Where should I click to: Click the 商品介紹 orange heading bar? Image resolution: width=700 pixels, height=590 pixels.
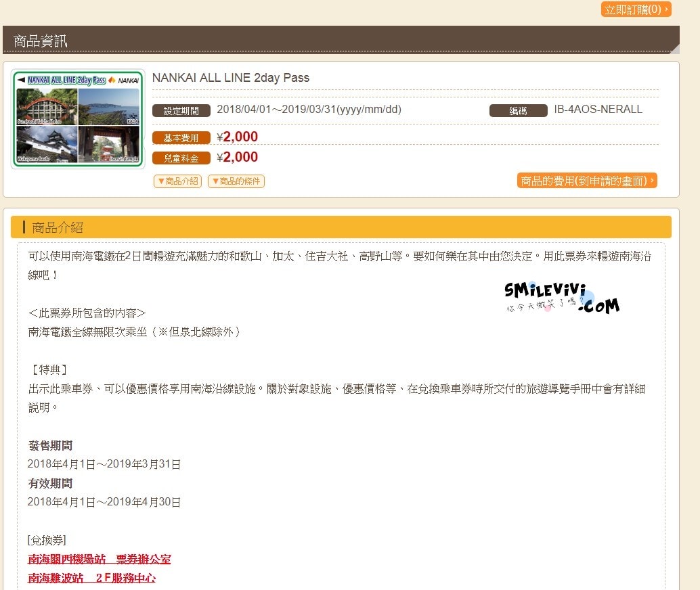coord(341,227)
